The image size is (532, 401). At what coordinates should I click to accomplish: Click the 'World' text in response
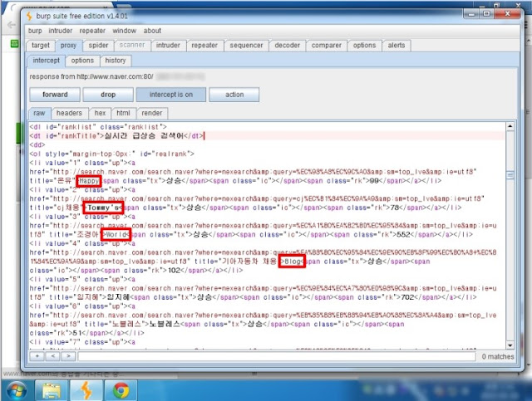click(116, 235)
